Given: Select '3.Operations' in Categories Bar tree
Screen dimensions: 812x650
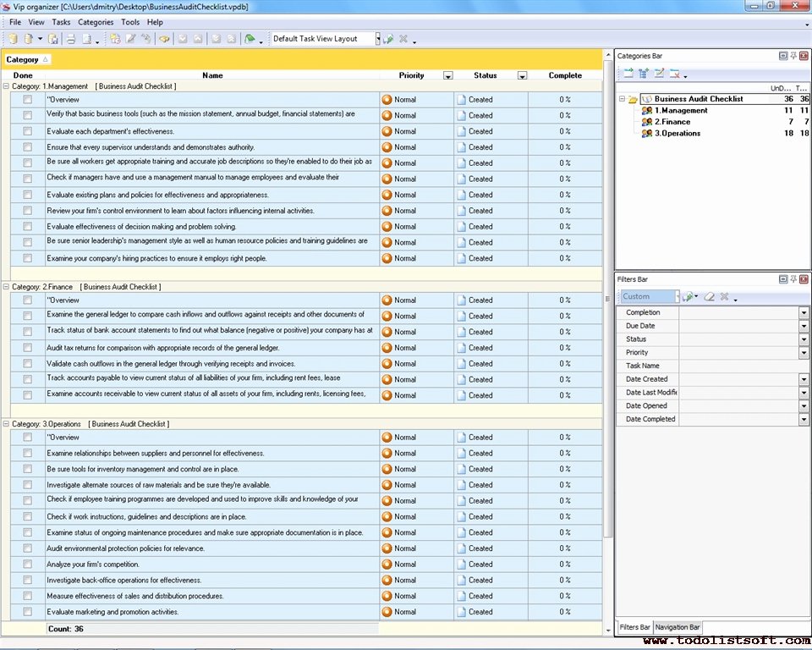Looking at the screenshot, I should click(678, 133).
